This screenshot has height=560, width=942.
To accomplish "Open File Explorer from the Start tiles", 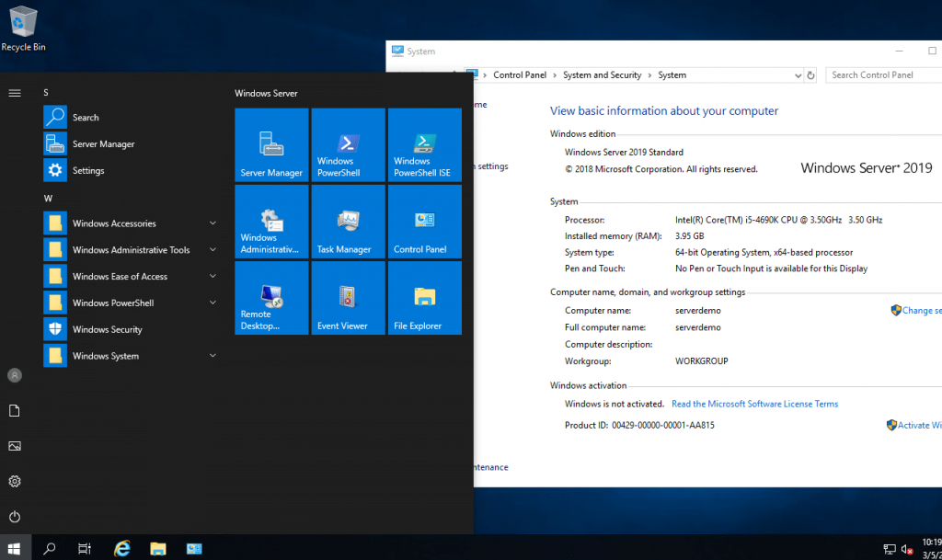I will click(424, 297).
